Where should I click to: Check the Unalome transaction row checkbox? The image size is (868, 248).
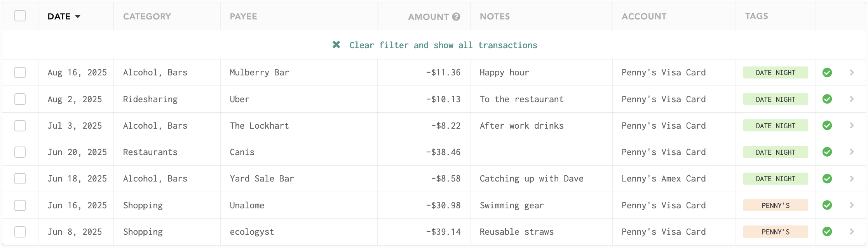pyautogui.click(x=20, y=205)
